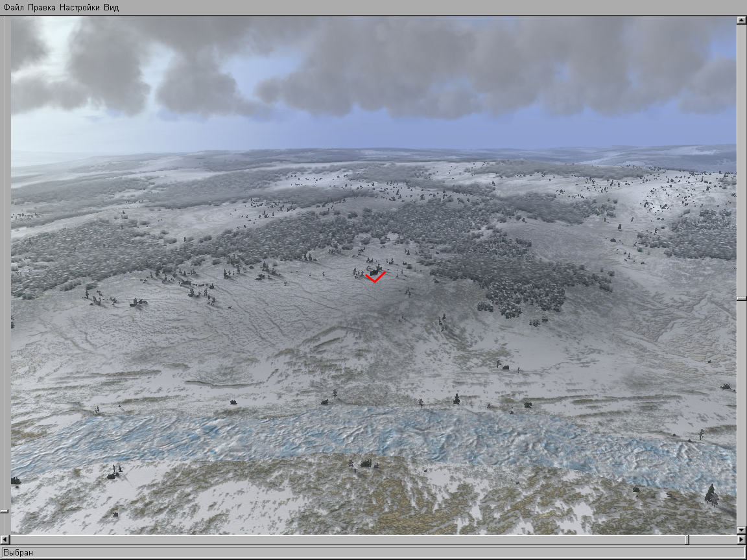Click the vertical scrollbar down arrow
This screenshot has height=560, width=747.
coord(741,530)
